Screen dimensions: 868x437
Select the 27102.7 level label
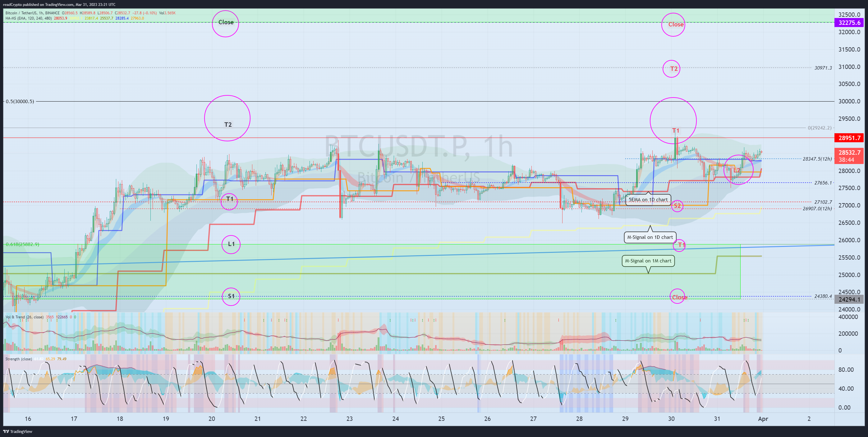pos(823,202)
